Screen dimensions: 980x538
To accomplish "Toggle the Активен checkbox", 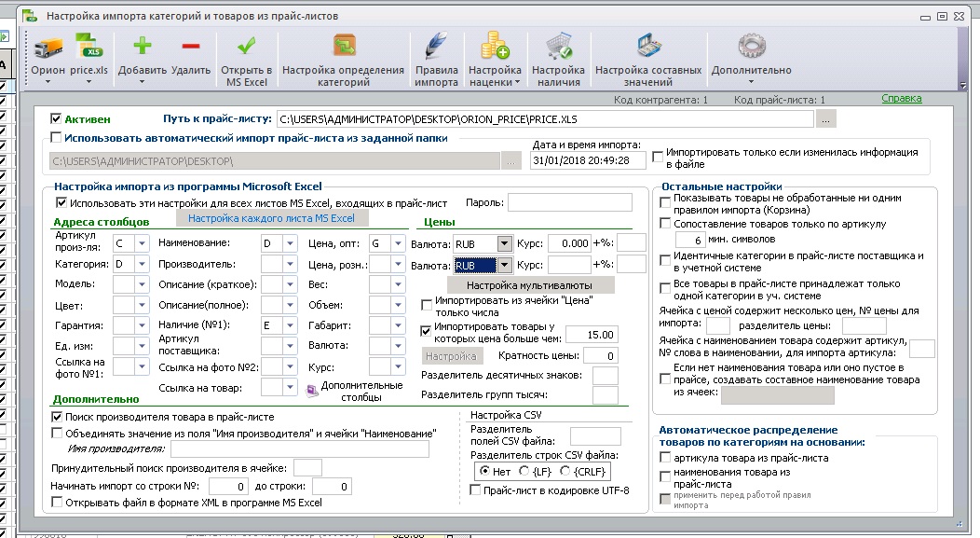I will [x=56, y=118].
